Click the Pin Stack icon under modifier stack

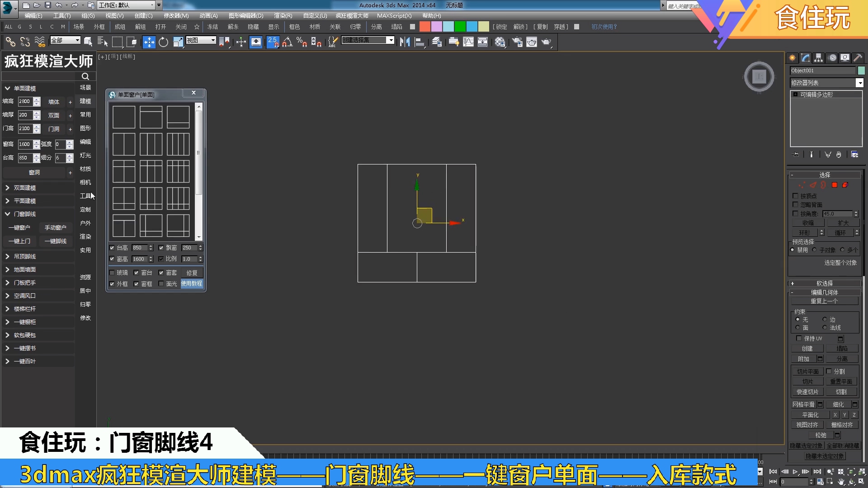click(x=796, y=155)
